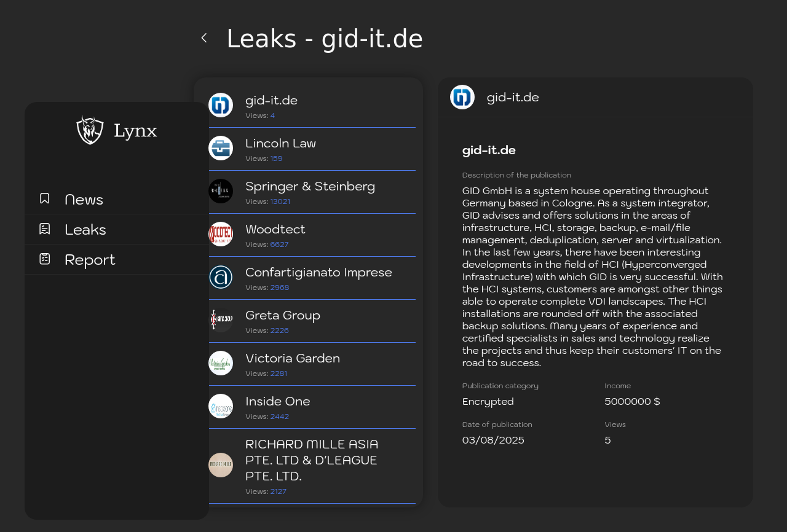Click the gid-it.de title in detail header
This screenshot has width=787, height=532.
tap(513, 97)
